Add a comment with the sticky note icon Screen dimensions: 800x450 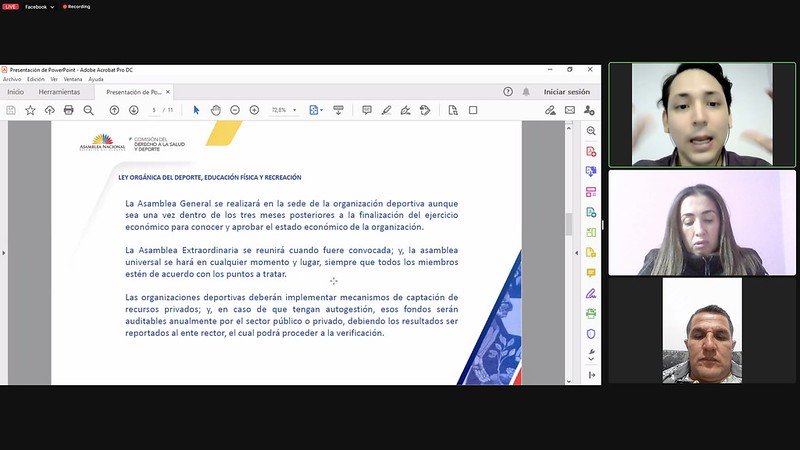(367, 110)
